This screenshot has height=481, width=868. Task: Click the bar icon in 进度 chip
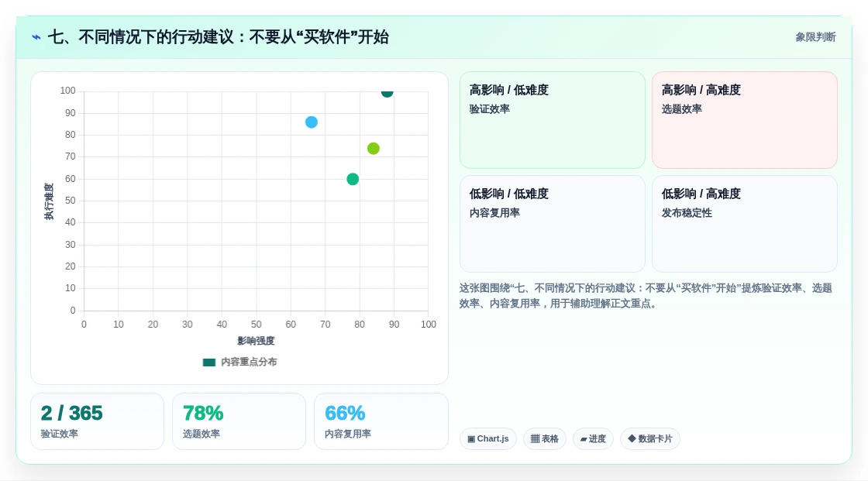[x=584, y=439]
